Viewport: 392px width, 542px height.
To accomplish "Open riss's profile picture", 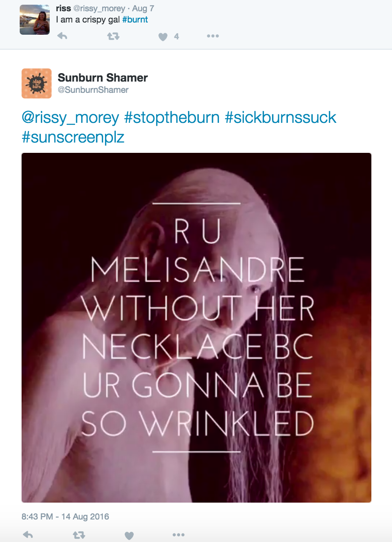I will click(35, 20).
